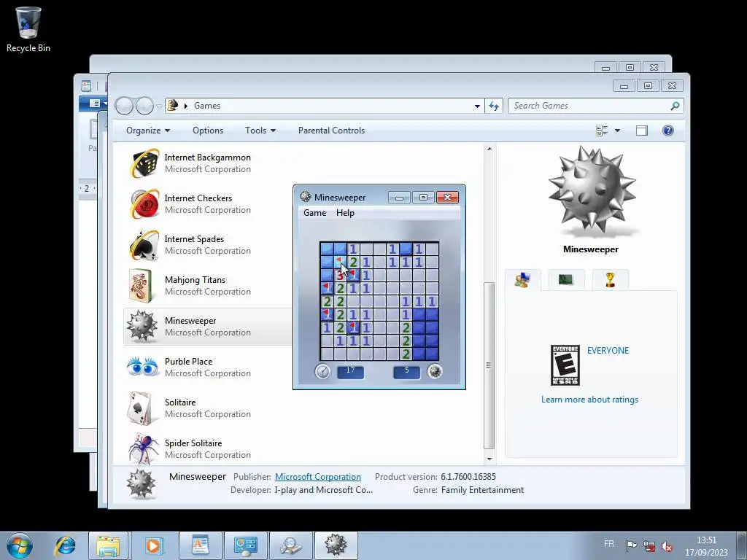Open the Game menu in Minesweeper
747x560 pixels.
tap(315, 213)
